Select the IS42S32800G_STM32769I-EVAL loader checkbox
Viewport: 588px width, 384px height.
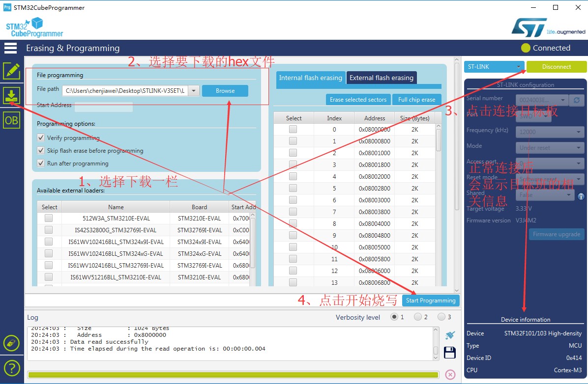click(49, 230)
